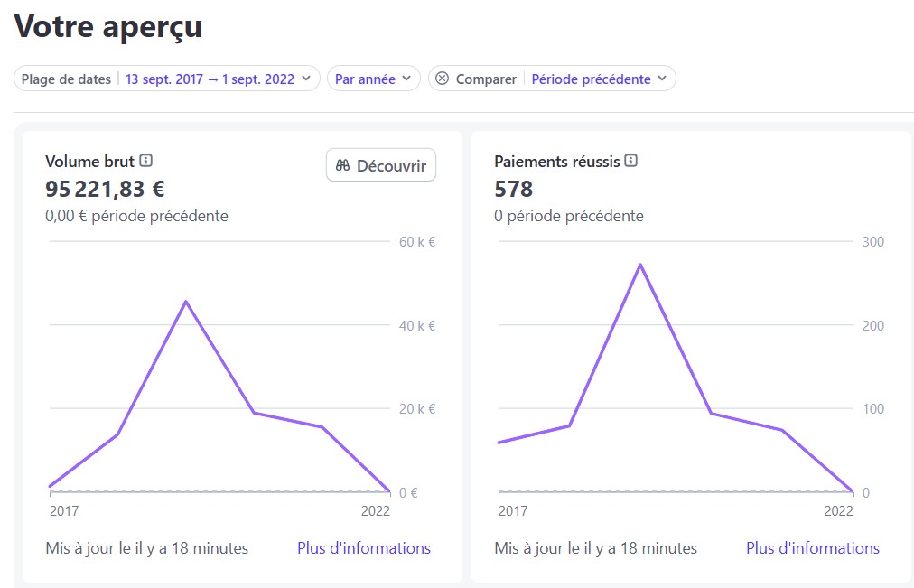Click the info icon next to Paiements réussis
Screen dimensions: 914x588
632,161
